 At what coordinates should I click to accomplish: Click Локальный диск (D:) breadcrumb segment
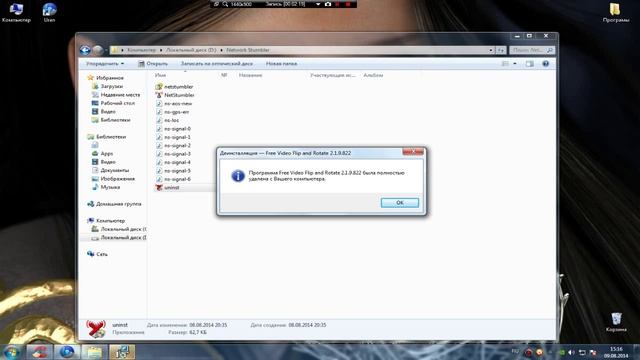click(x=191, y=50)
